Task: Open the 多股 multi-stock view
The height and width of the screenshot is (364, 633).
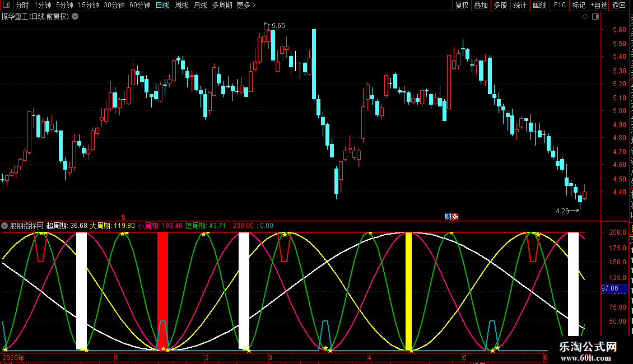Action: [x=500, y=5]
